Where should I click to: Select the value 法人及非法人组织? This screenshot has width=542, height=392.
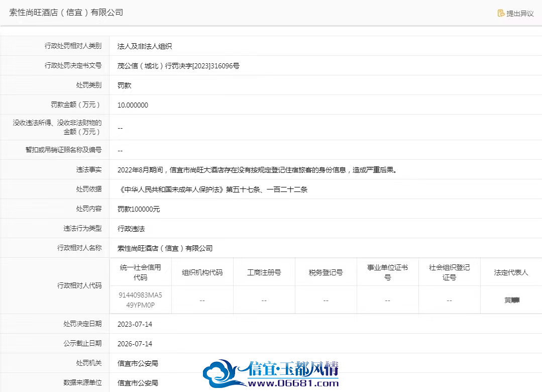click(145, 46)
